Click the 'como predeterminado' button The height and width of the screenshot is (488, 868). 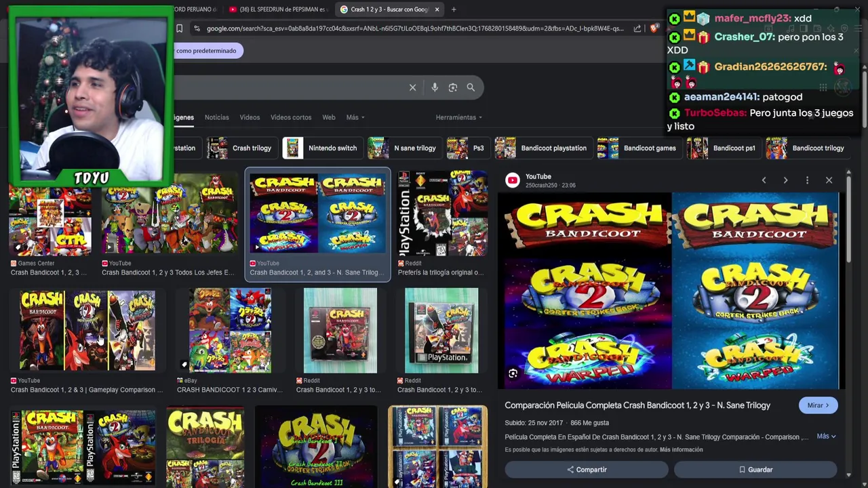pyautogui.click(x=206, y=51)
